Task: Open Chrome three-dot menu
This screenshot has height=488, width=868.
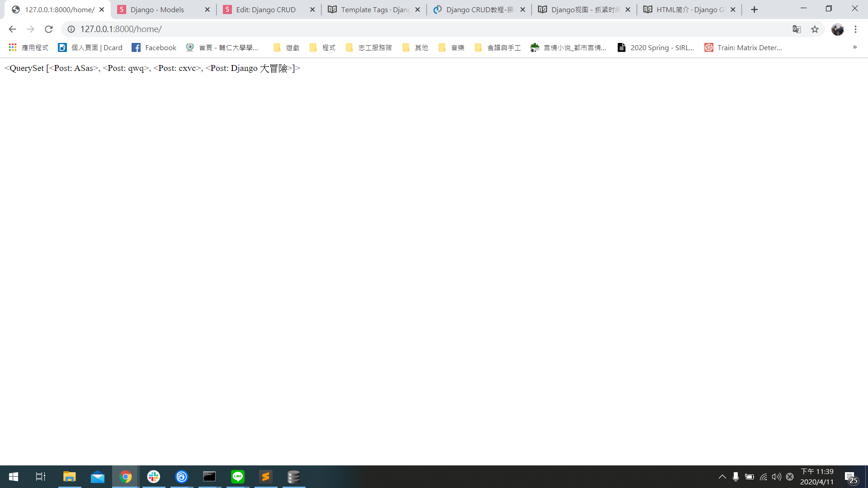Action: coord(855,29)
